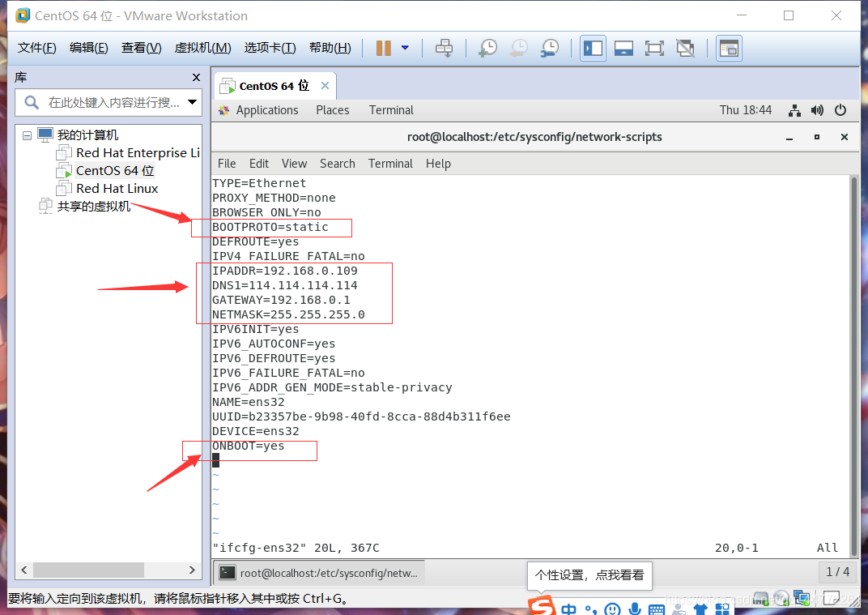Click the GNOME volume icon
This screenshot has width=868, height=615.
[817, 110]
